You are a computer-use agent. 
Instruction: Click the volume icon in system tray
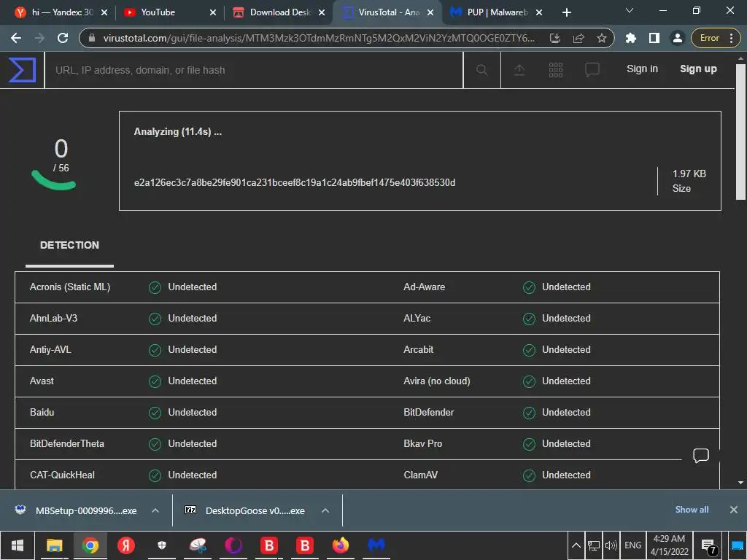(611, 545)
